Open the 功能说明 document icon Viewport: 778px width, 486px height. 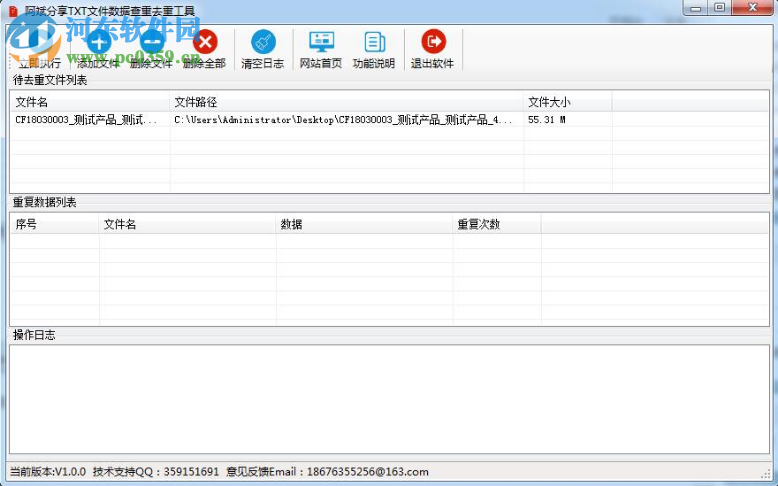pos(374,42)
